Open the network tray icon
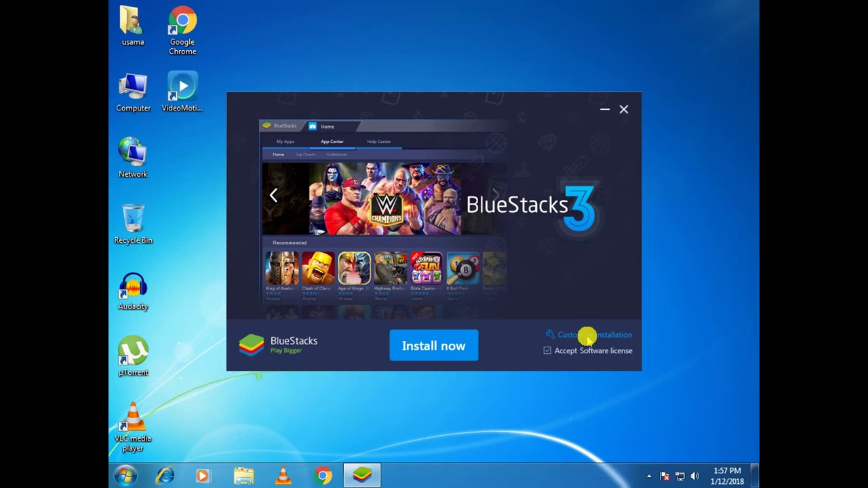Viewport: 868px width, 488px height. 679,476
